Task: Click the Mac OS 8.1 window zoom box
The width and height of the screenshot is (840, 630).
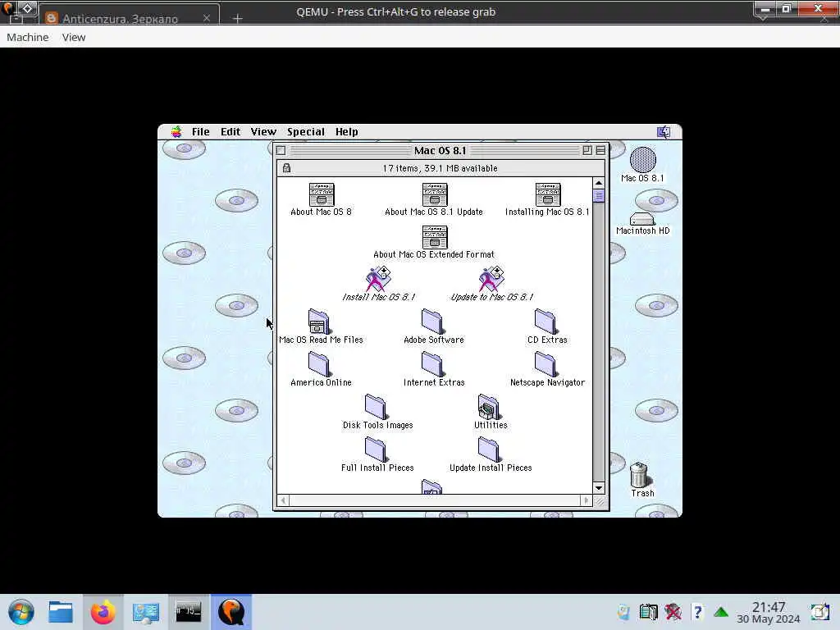Action: (587, 151)
